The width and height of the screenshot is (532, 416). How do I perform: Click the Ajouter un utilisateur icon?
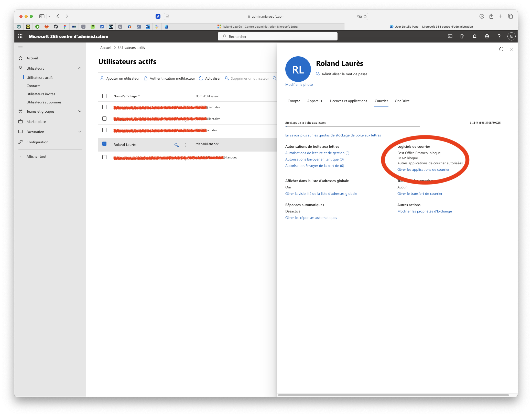(x=102, y=78)
